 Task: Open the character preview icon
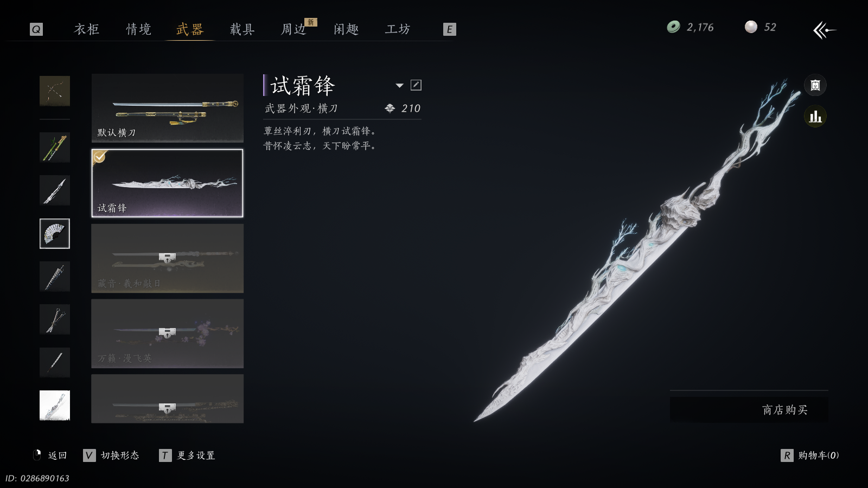(815, 85)
